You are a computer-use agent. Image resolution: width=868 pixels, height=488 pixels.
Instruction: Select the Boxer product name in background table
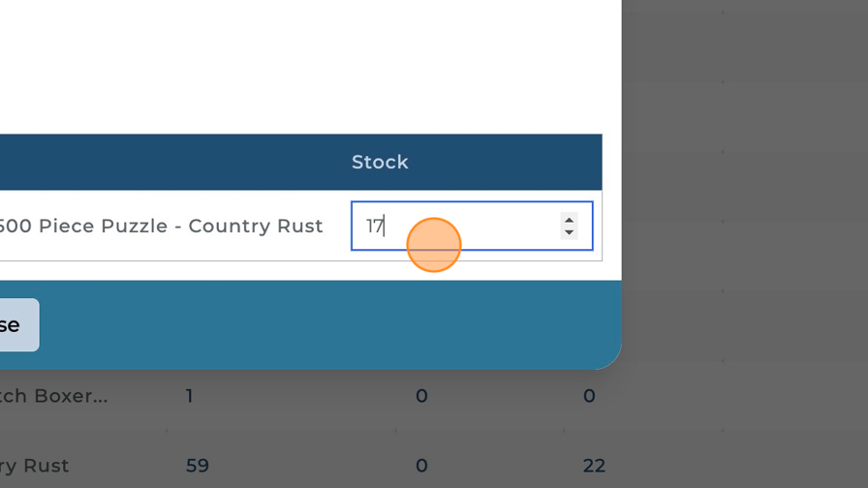pos(53,396)
